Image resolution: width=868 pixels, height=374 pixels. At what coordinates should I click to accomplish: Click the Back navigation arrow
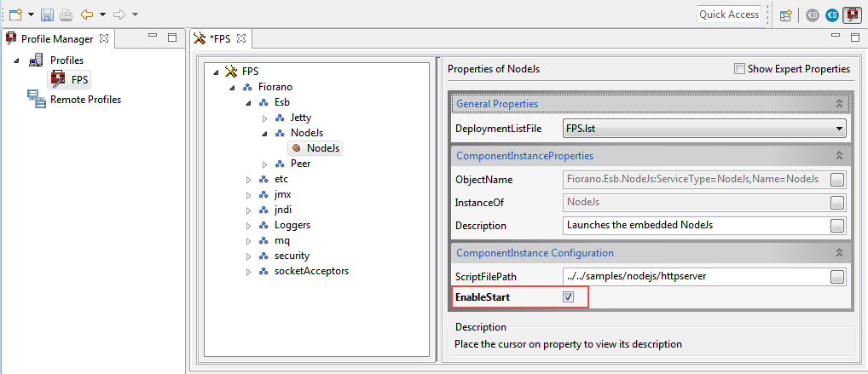point(86,14)
